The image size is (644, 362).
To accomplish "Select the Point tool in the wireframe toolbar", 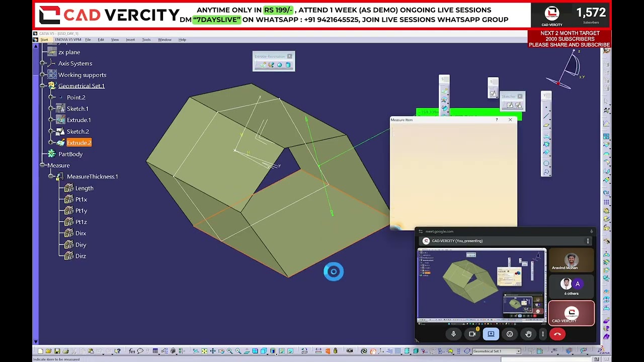I will [x=546, y=107].
